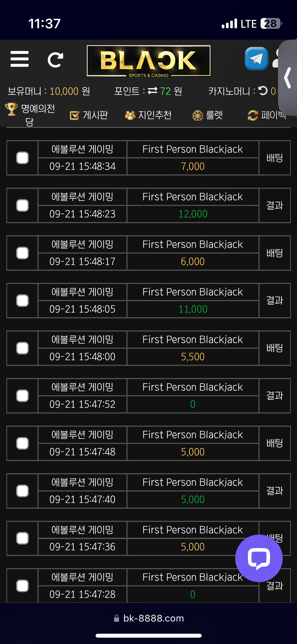Tap the 결과 cell for 12,000 row
Image resolution: width=297 pixels, height=644 pixels.
tap(275, 205)
